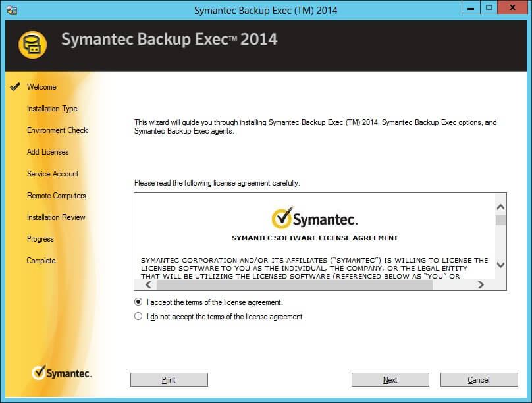Click the Symantec logo at the sidebar bottom

61,373
